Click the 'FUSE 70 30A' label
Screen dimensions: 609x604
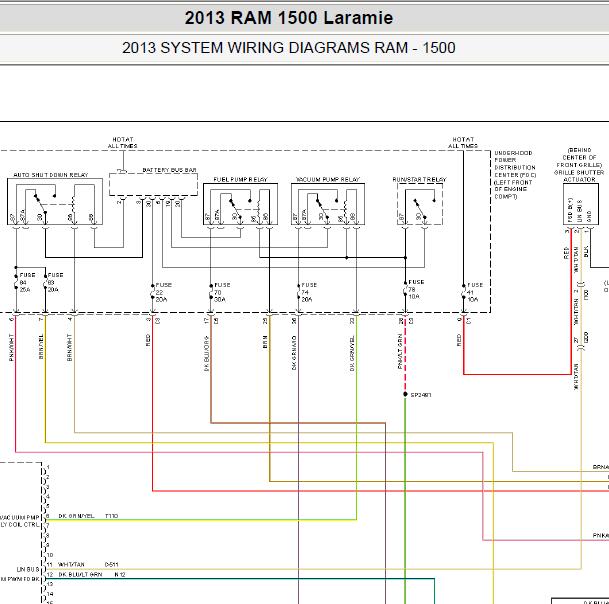pyautogui.click(x=222, y=292)
